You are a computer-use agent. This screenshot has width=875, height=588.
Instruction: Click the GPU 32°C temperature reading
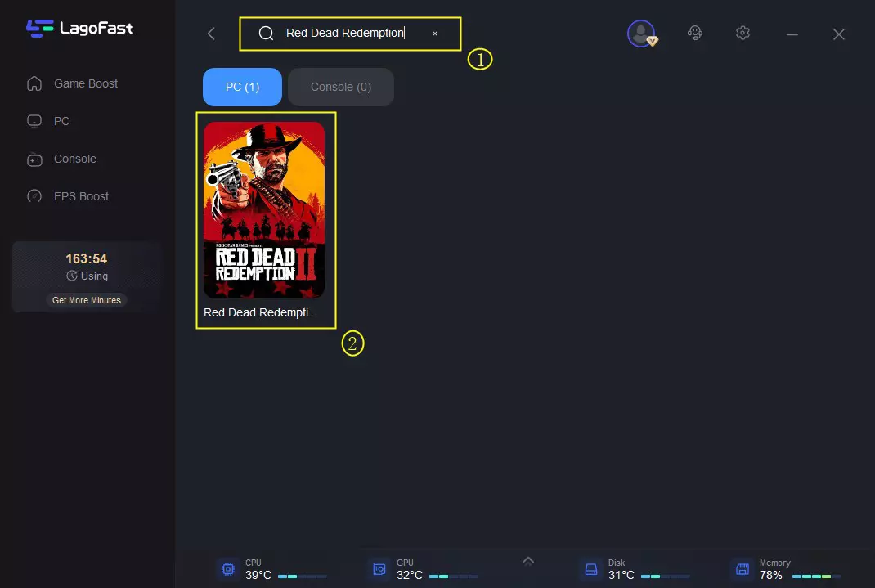point(410,575)
